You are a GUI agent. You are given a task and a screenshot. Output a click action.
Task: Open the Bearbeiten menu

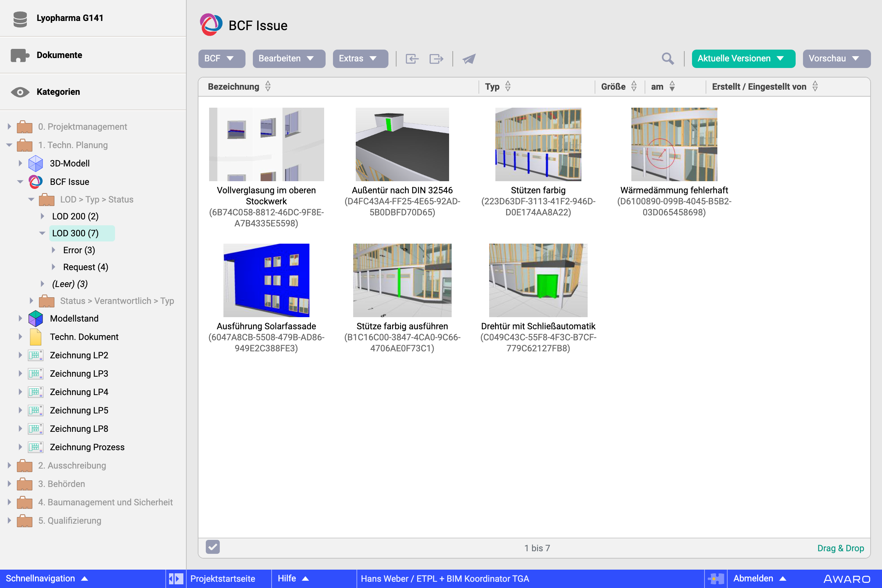(x=288, y=59)
